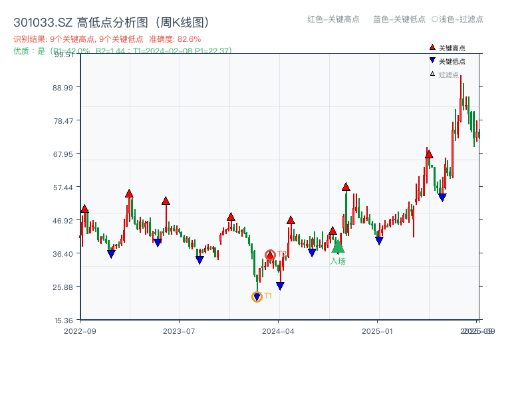Image resolution: width=532 pixels, height=399 pixels.
Task: Toggle the 蓝色-关键低点 top legend entry
Action: pos(399,19)
